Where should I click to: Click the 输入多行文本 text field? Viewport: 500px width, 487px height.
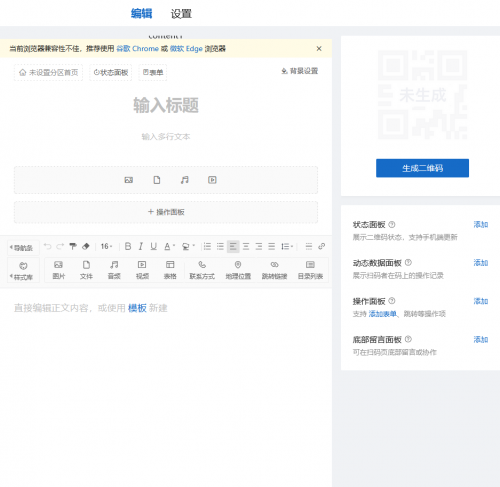(166, 136)
